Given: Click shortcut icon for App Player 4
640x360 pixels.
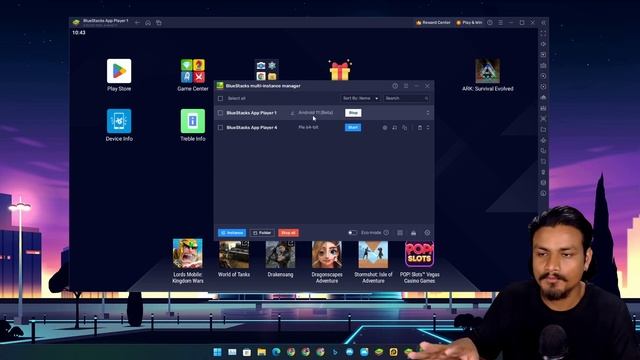Looking at the screenshot, I should coord(395,128).
